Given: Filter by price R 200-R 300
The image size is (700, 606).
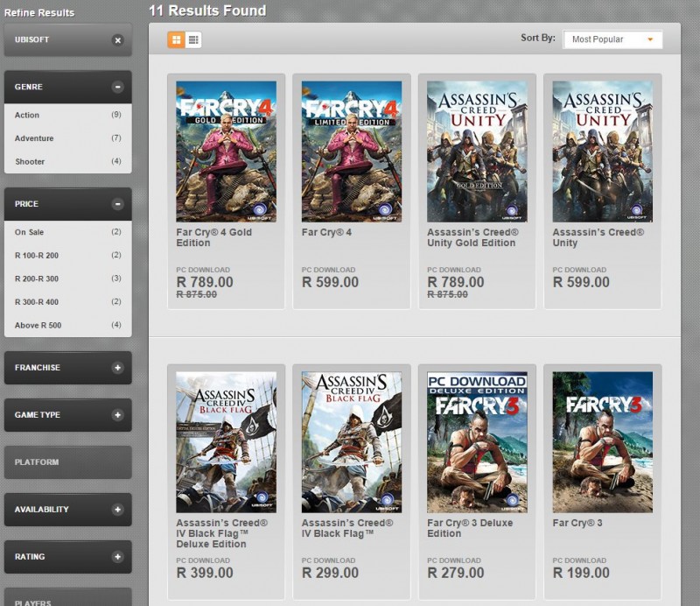Looking at the screenshot, I should [68, 278].
